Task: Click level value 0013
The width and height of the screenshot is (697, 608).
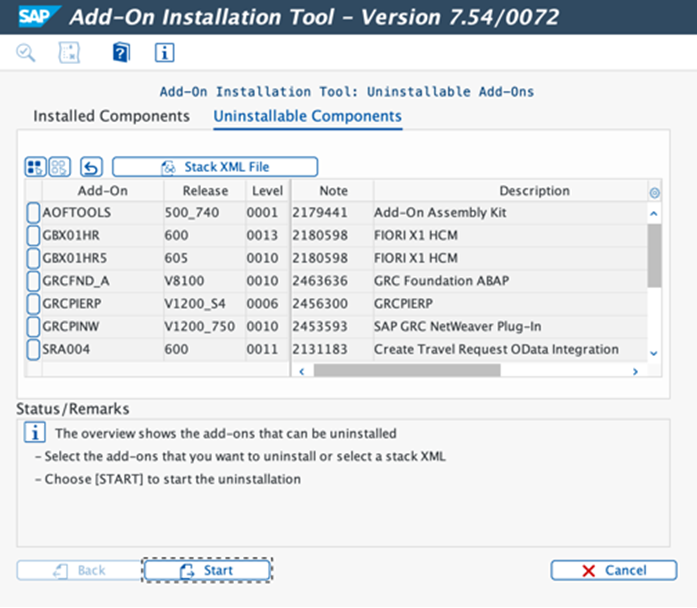Action: (x=262, y=235)
